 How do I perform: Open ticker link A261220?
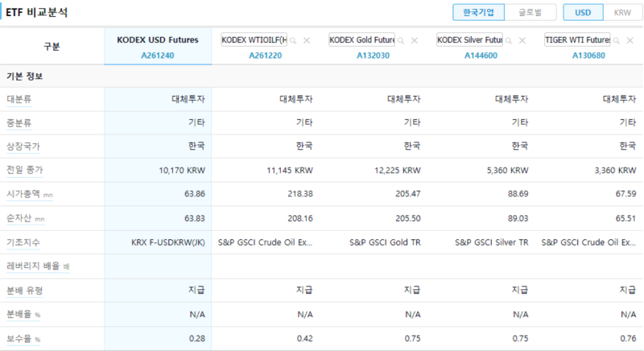point(266,56)
